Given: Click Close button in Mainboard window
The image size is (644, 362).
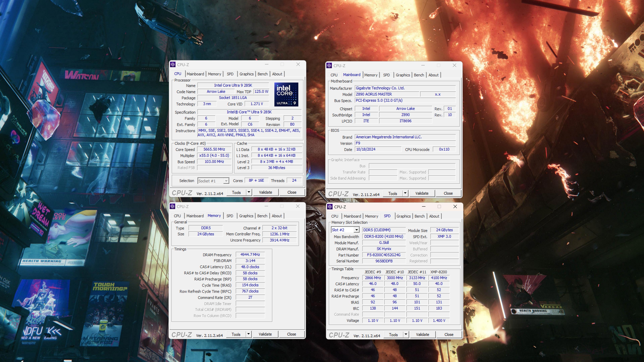Looking at the screenshot, I should point(448,193).
